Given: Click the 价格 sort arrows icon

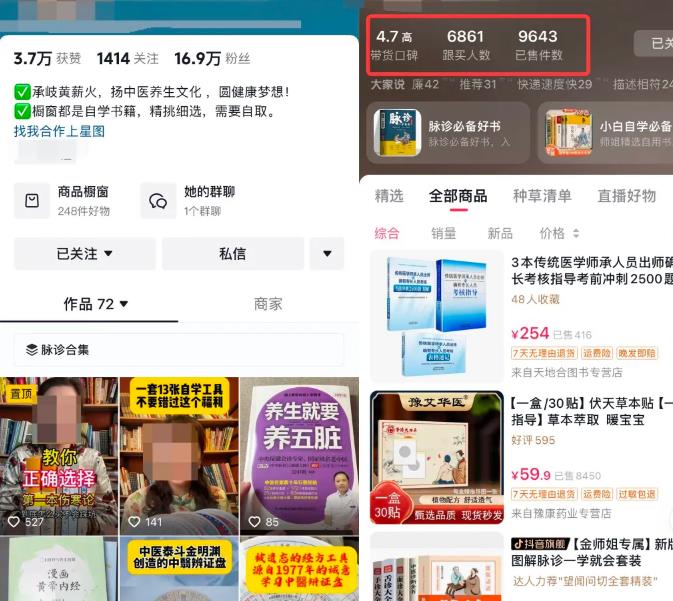Looking at the screenshot, I should pyautogui.click(x=576, y=234).
